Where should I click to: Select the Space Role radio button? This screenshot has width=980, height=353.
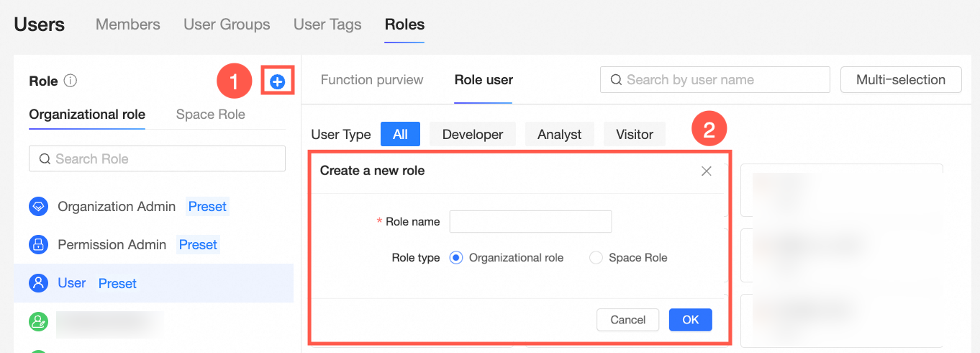click(x=596, y=258)
